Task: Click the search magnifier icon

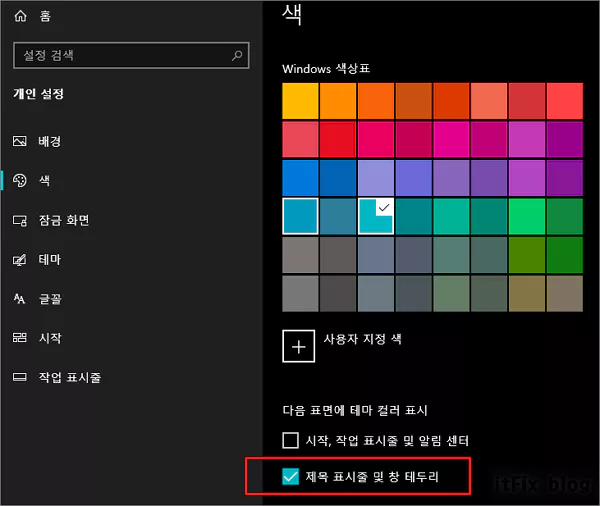Action: [237, 56]
